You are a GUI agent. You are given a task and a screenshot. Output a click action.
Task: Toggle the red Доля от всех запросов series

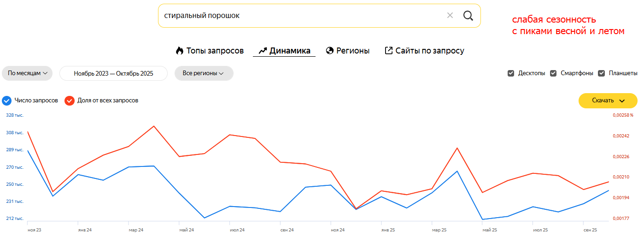pos(70,101)
